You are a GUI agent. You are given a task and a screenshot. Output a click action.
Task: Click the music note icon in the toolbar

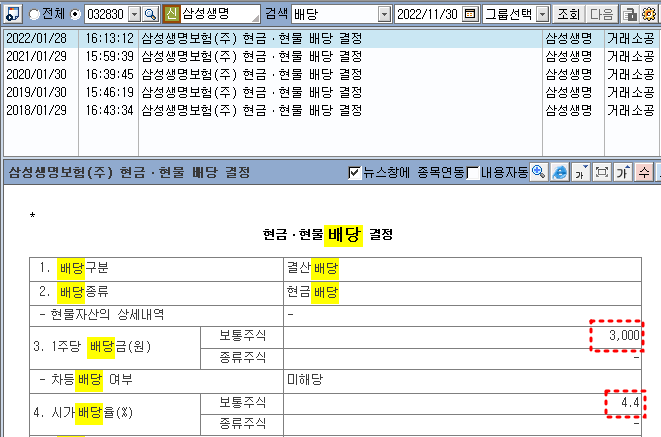pos(13,14)
